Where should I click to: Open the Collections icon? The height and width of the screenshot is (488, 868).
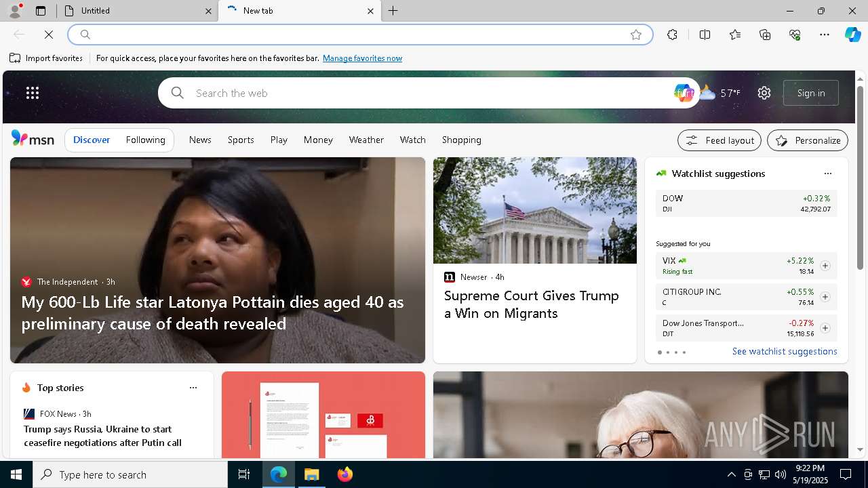(x=765, y=35)
